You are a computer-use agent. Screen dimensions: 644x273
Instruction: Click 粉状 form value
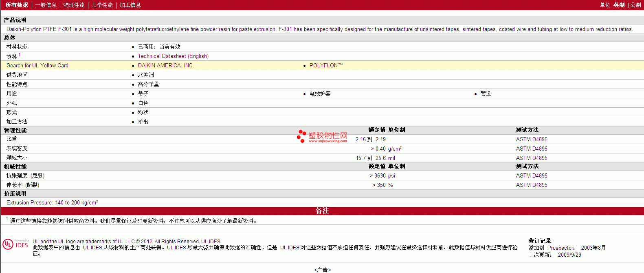pos(143,112)
